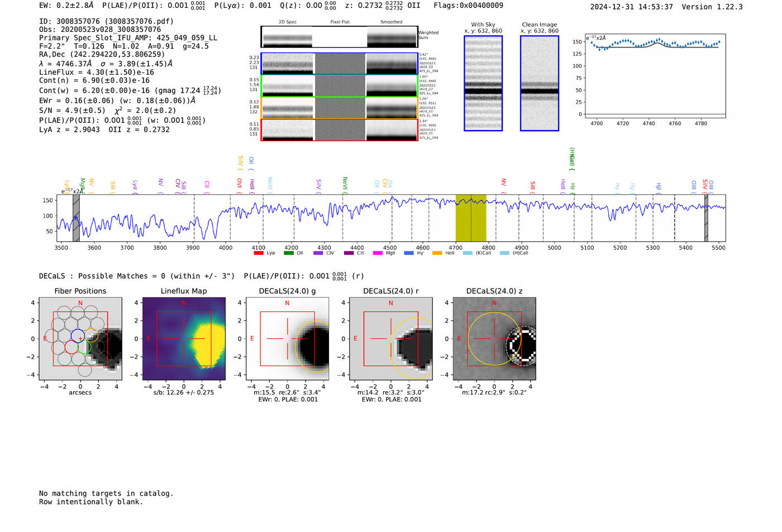Open the DECaLS(24.0) z cutout
The image size is (782, 532).
coord(494,338)
